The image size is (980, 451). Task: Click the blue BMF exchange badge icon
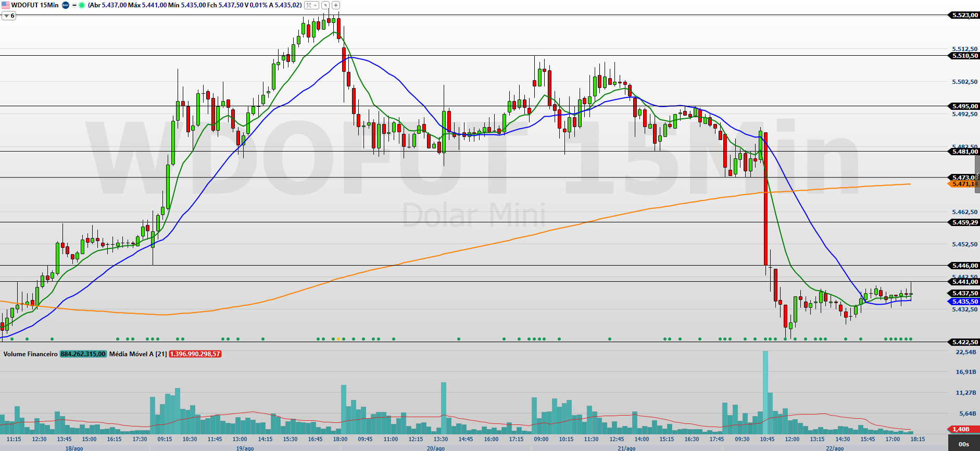pos(66,5)
